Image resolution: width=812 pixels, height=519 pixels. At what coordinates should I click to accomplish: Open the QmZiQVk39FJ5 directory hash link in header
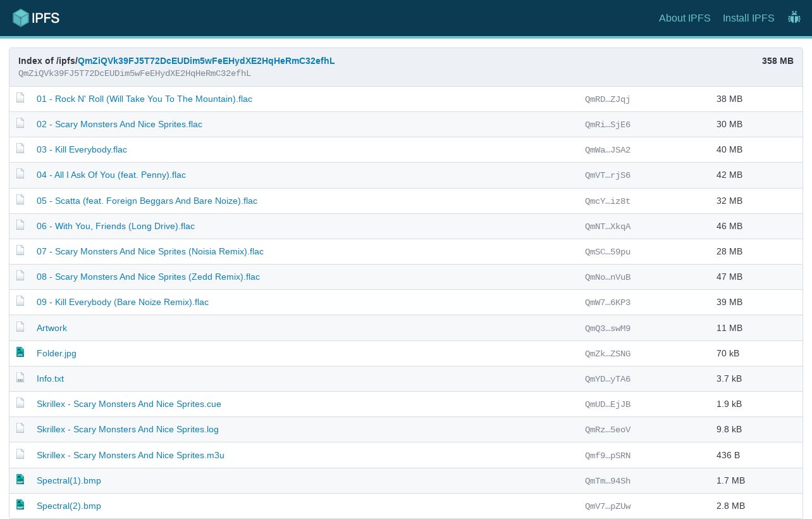tap(206, 61)
